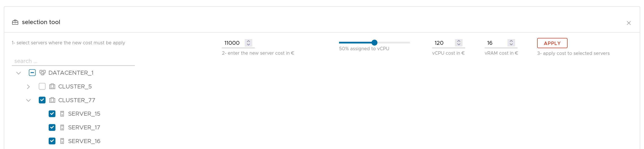Click the SERVER_16 server icon
Image resolution: width=644 pixels, height=149 pixels.
62,141
